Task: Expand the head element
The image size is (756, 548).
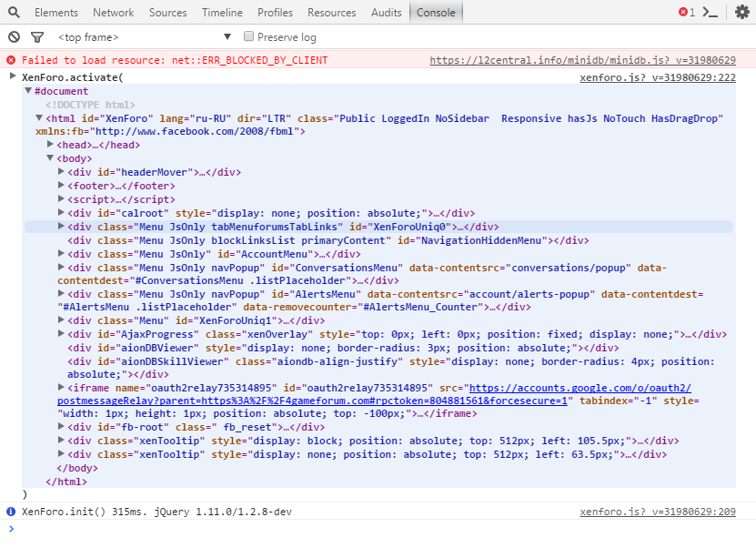Action: point(50,144)
